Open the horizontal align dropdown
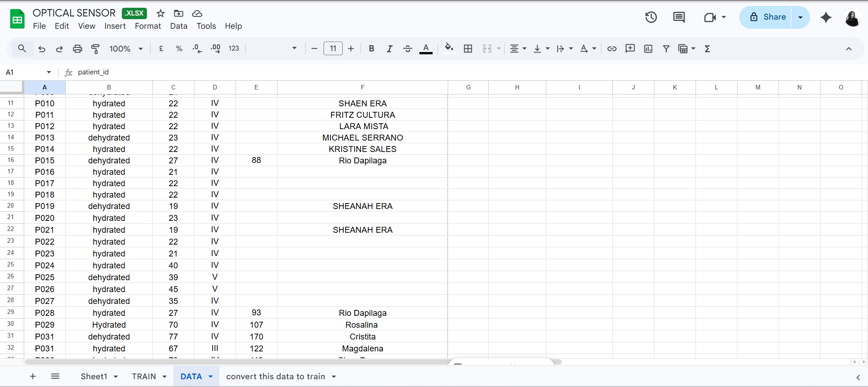The image size is (868, 387). click(x=518, y=48)
